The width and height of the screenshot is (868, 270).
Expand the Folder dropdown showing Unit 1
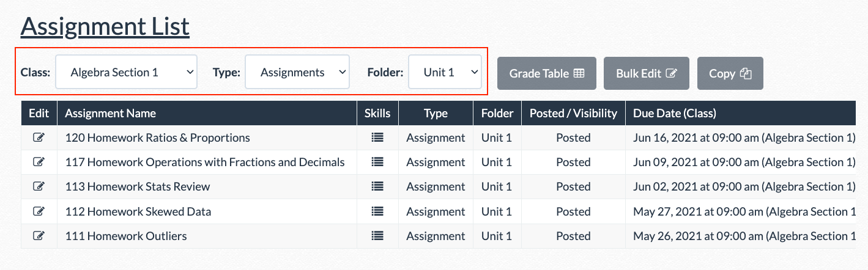pyautogui.click(x=445, y=72)
